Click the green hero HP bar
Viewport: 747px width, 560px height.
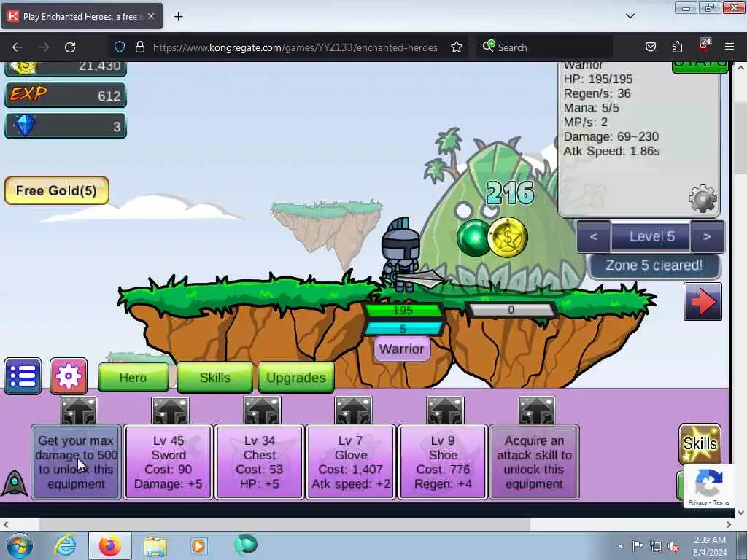click(403, 311)
